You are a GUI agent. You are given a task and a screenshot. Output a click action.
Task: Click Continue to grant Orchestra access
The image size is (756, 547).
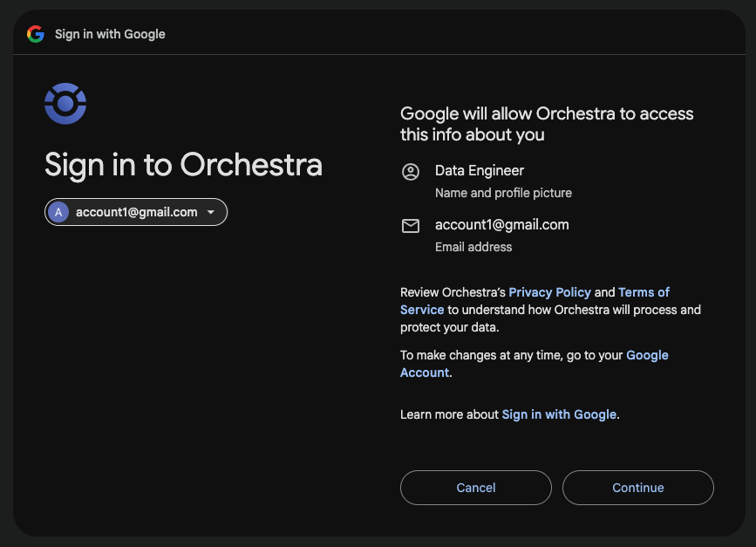[x=637, y=488]
